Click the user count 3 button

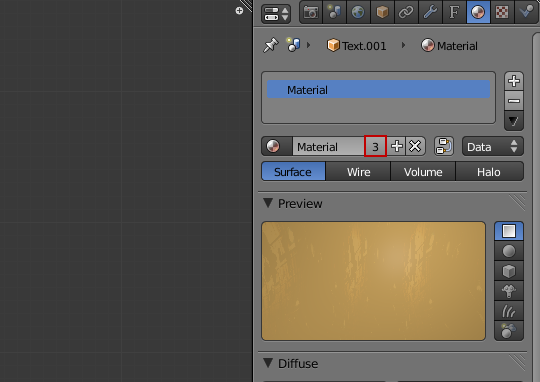[x=375, y=146]
